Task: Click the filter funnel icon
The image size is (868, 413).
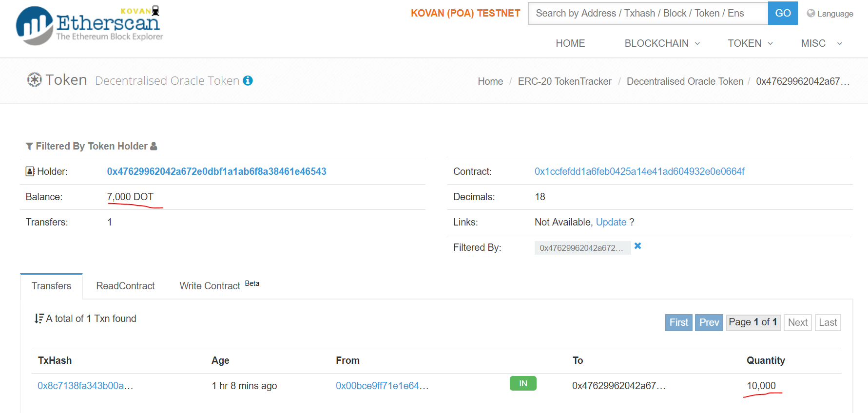Action: (x=29, y=146)
